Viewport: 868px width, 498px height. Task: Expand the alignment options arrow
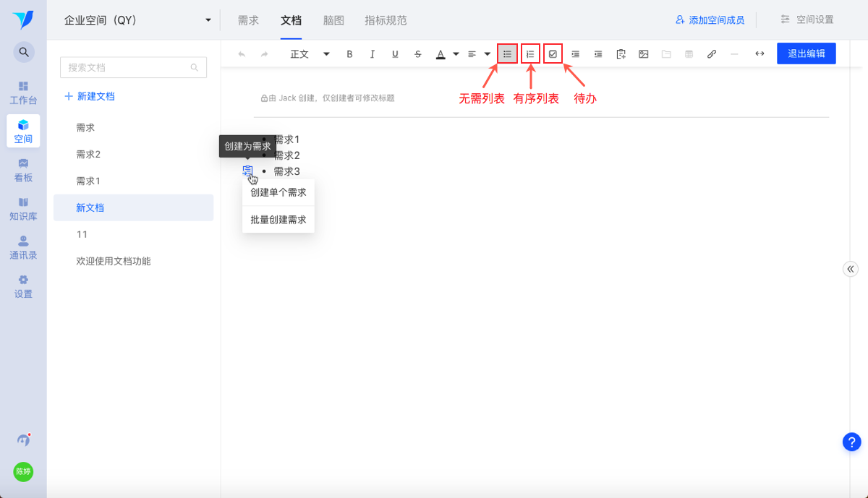pos(488,54)
